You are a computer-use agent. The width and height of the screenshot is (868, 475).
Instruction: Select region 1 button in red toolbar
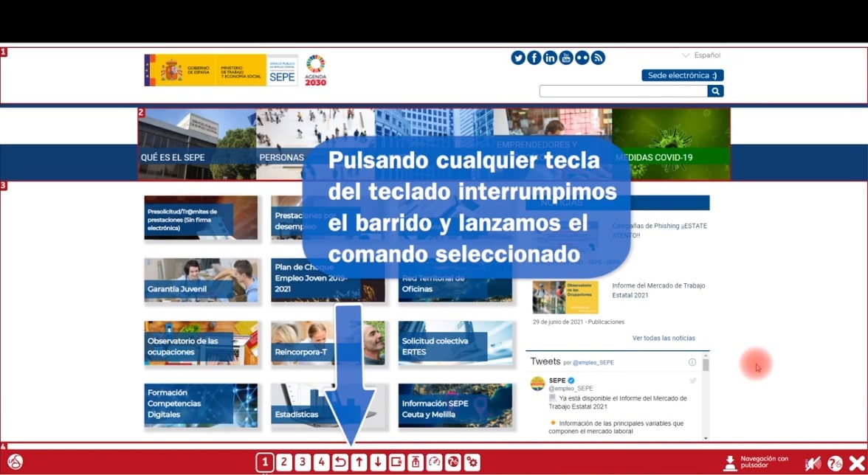tap(264, 462)
